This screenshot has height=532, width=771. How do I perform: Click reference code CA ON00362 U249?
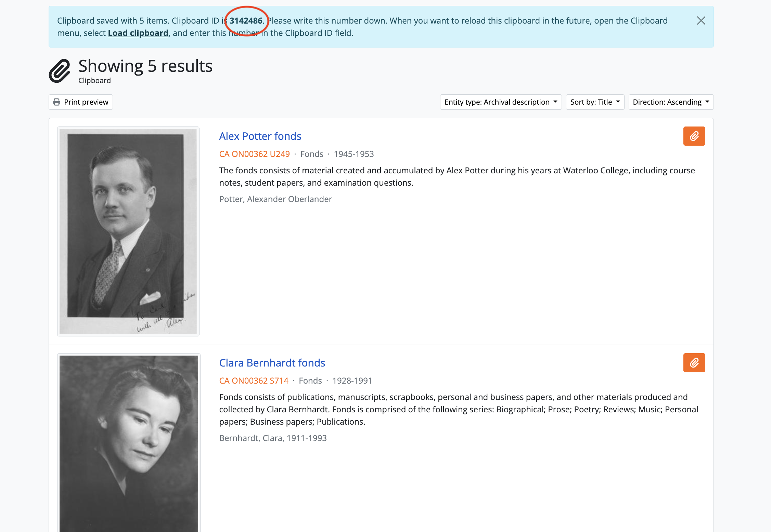click(254, 154)
